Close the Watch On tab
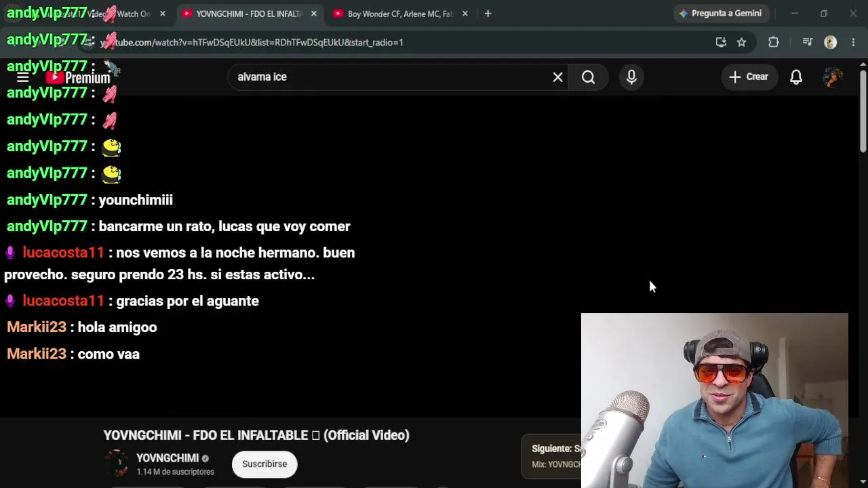868x488 pixels. (x=162, y=14)
